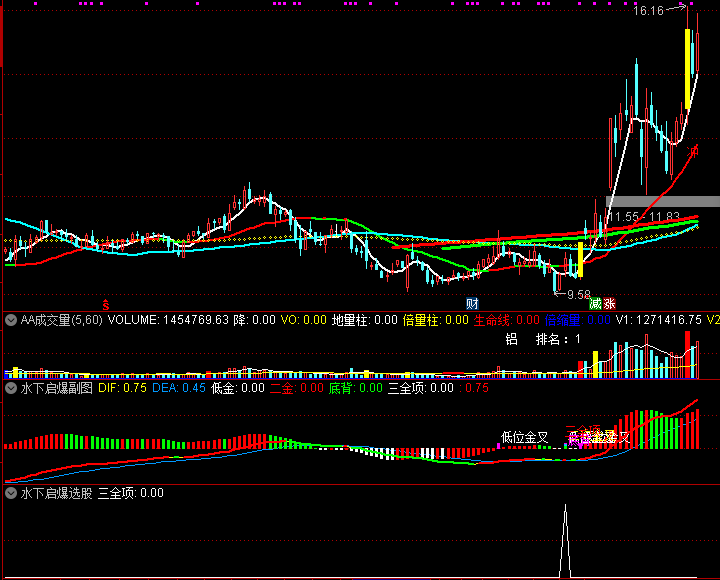Click 三全项: 0.00 in 副图 panel

click(x=421, y=389)
